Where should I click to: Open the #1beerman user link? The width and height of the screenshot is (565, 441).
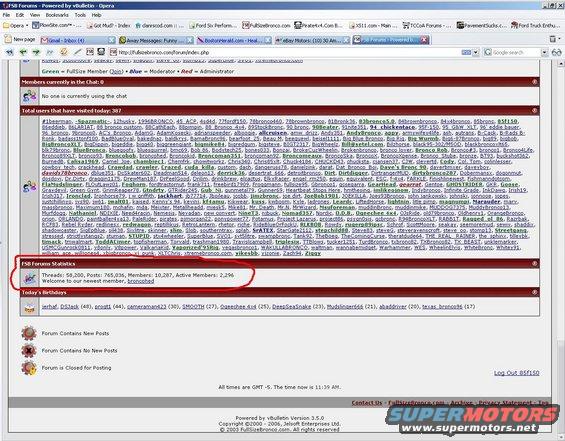tap(57, 121)
